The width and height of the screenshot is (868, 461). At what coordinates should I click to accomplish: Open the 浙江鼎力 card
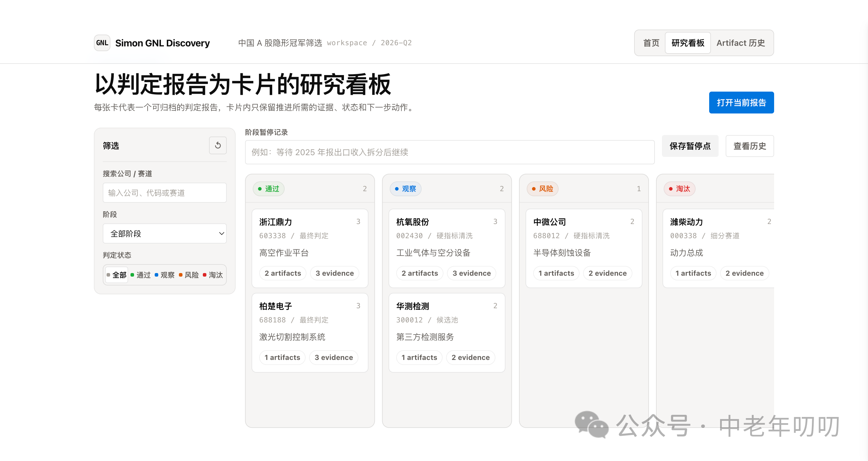pyautogui.click(x=310, y=248)
